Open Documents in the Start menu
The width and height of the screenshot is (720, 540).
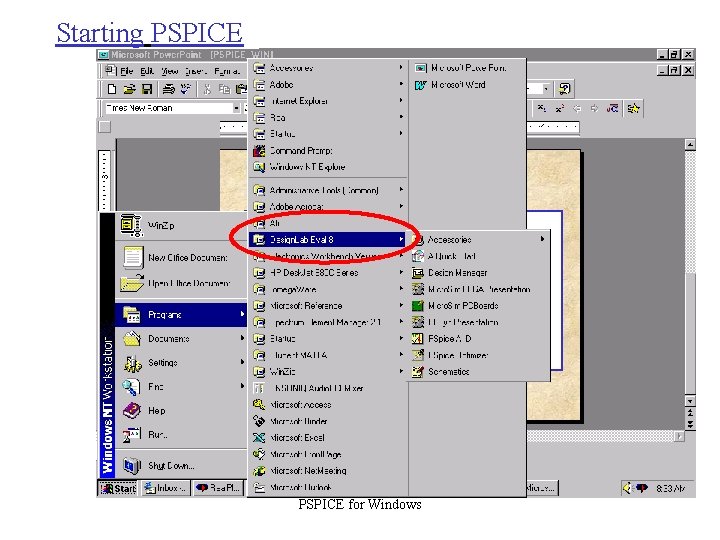tap(181, 338)
